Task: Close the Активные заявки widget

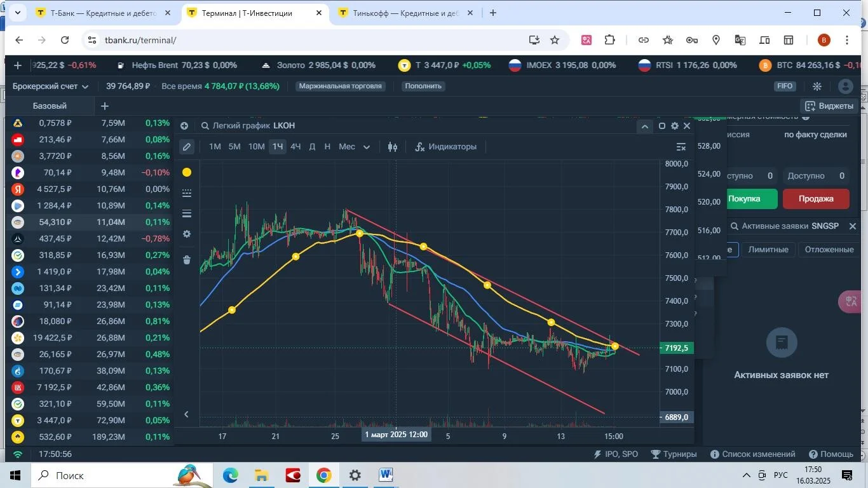Action: pyautogui.click(x=853, y=226)
